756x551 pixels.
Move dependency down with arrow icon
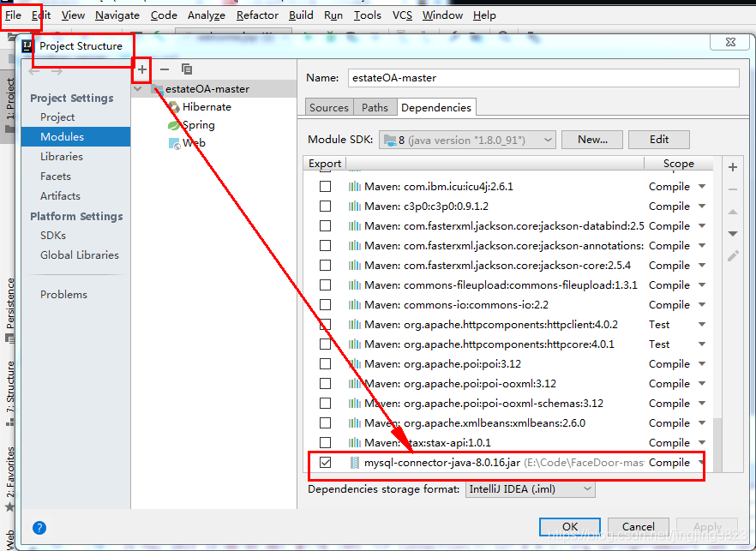(733, 234)
